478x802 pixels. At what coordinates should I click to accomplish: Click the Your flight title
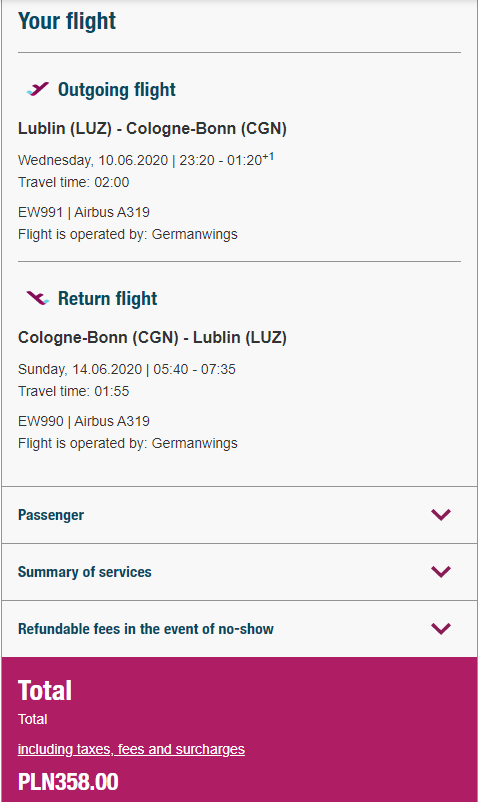tap(67, 21)
